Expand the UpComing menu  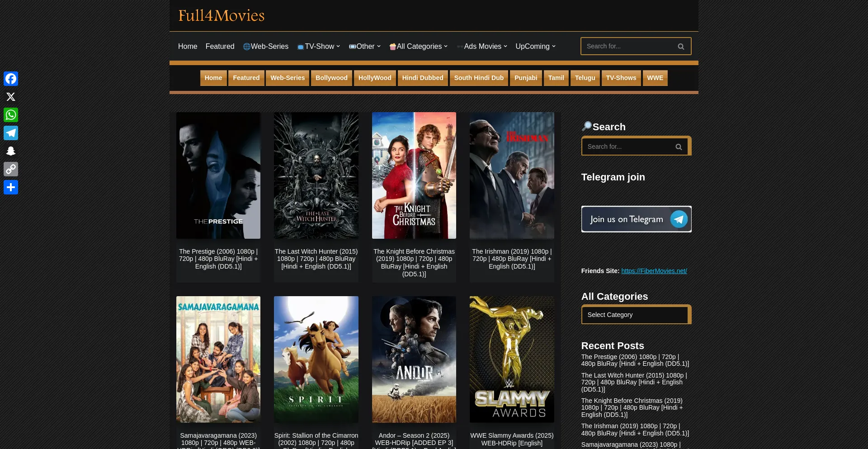(x=535, y=47)
